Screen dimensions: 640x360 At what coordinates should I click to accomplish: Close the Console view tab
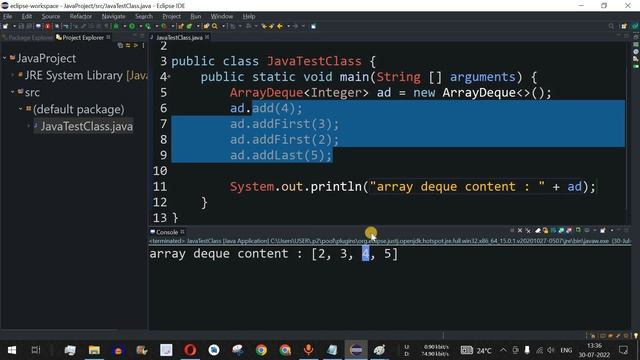pos(182,231)
